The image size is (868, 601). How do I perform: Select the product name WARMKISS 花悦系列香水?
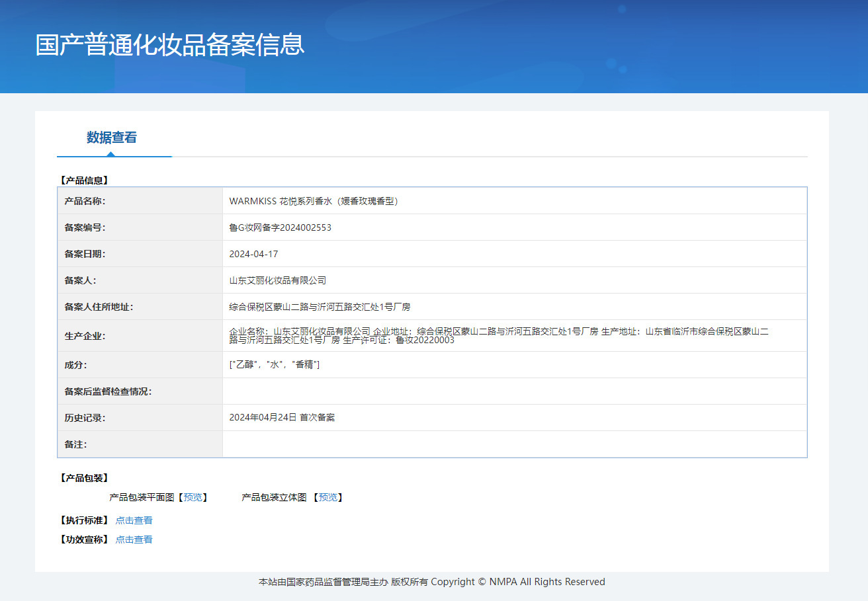(x=315, y=201)
